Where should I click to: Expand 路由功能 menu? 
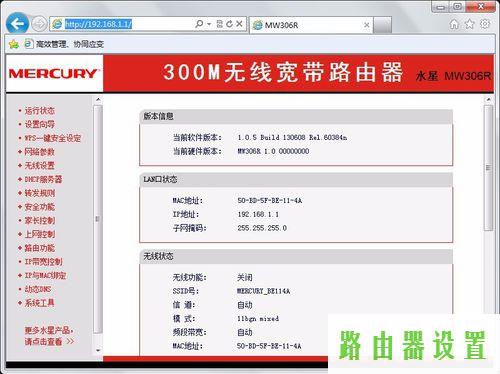[40, 248]
